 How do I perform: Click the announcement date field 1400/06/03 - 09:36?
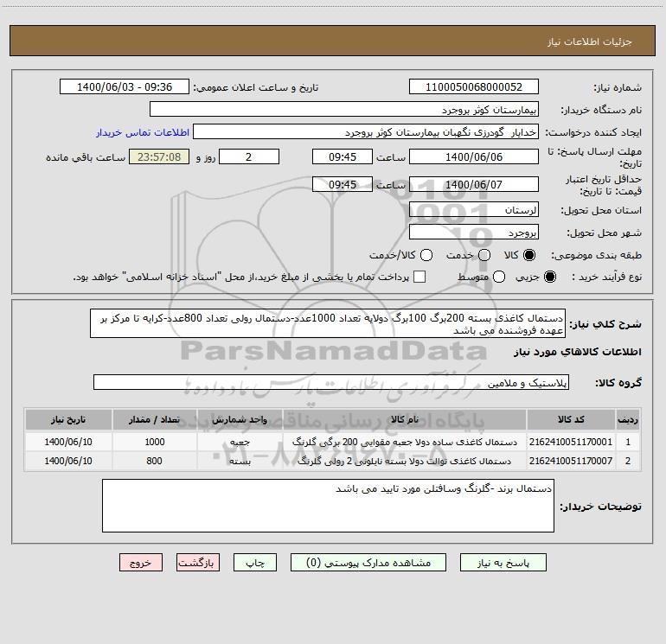[125, 87]
